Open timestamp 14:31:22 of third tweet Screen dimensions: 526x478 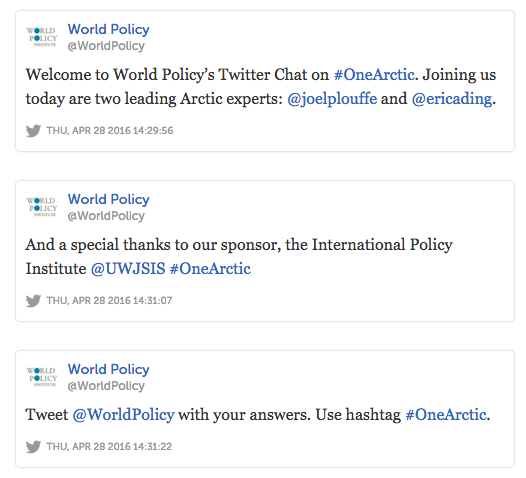point(109,447)
